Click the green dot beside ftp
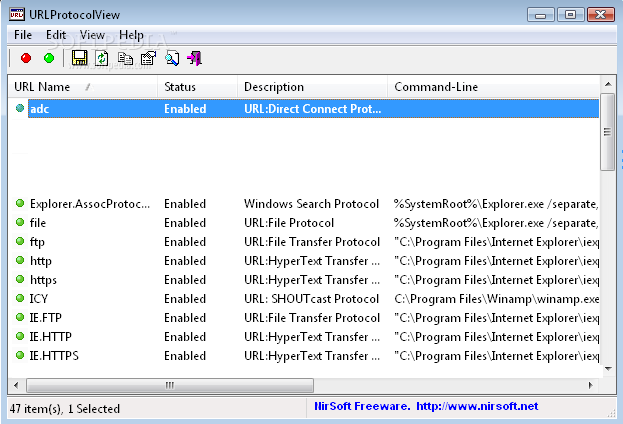 coord(20,241)
